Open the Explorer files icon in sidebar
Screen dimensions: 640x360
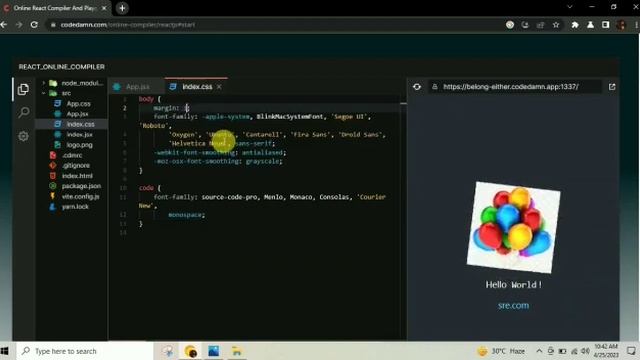[x=23, y=89]
